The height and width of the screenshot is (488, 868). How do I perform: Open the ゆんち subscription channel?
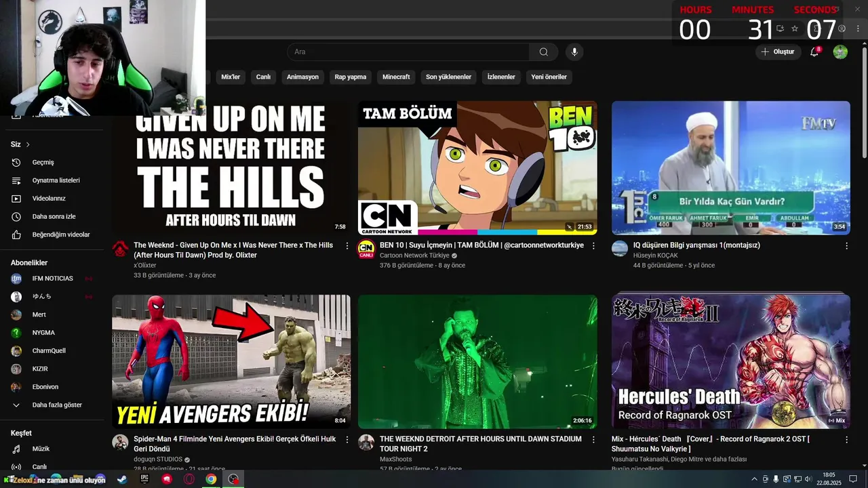point(54,297)
